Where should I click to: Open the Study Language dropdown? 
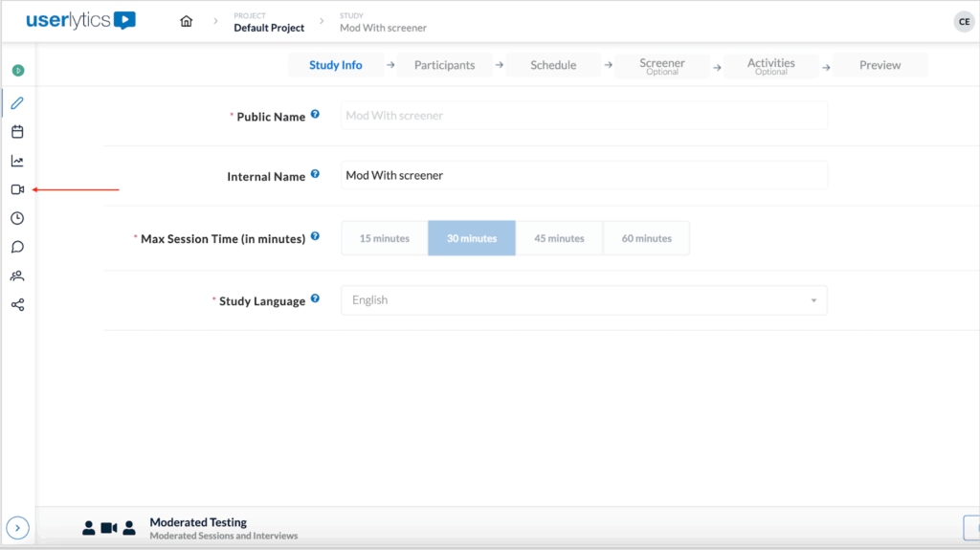584,300
